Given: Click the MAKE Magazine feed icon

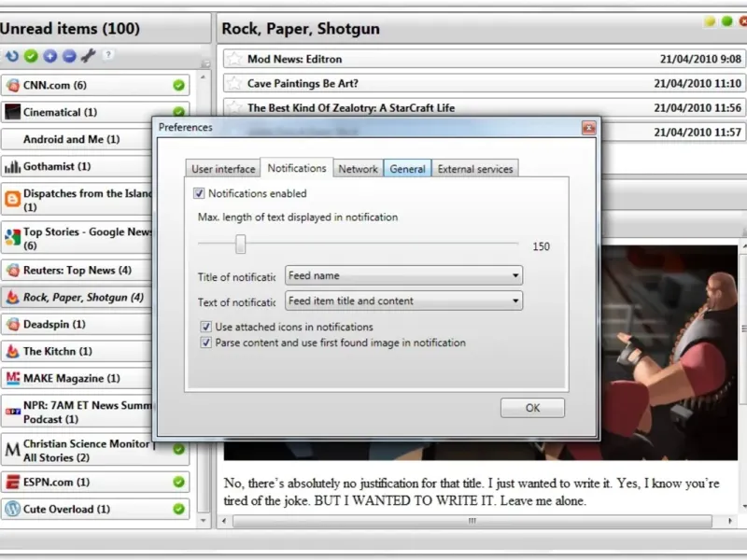Looking at the screenshot, I should click(x=13, y=378).
